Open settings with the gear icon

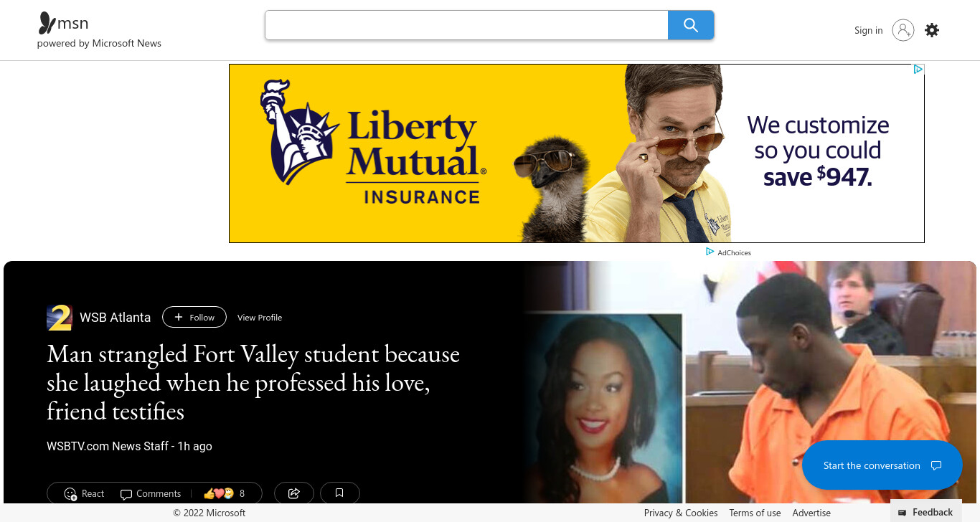(x=932, y=30)
